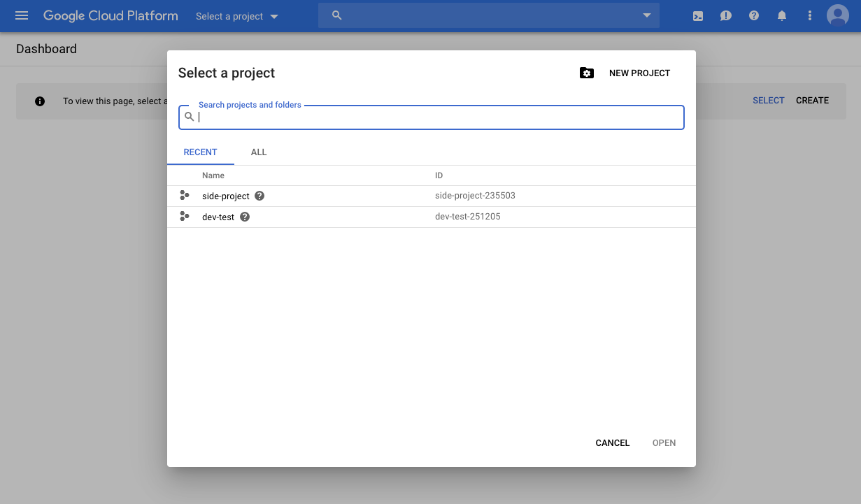Click the project icon for side-project
This screenshot has width=861, height=504.
tap(185, 196)
